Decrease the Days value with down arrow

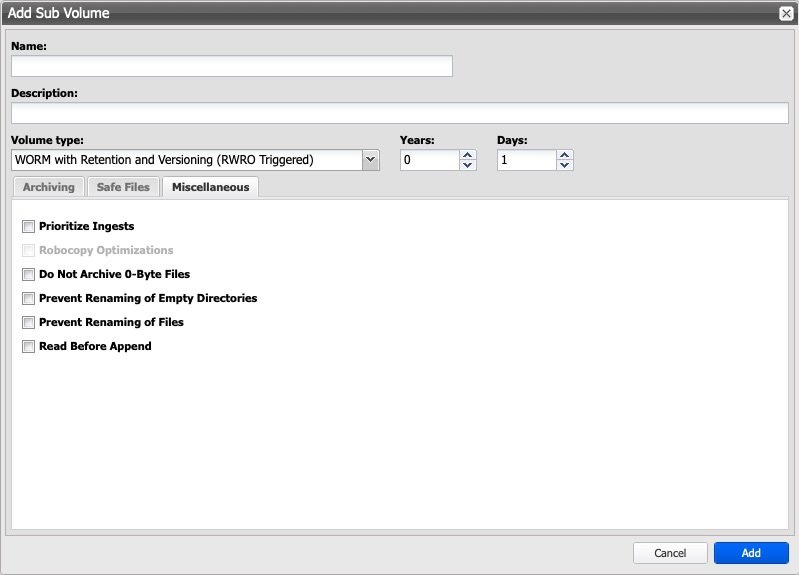coord(565,165)
